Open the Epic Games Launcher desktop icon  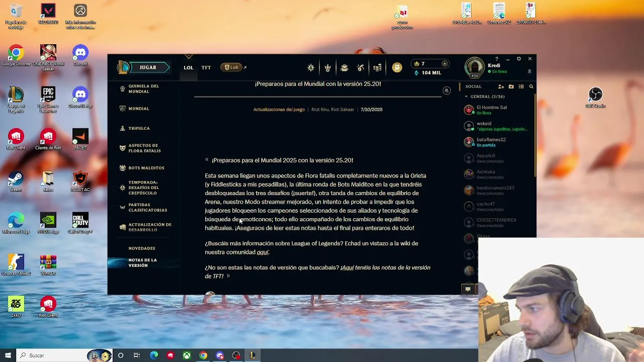click(48, 100)
